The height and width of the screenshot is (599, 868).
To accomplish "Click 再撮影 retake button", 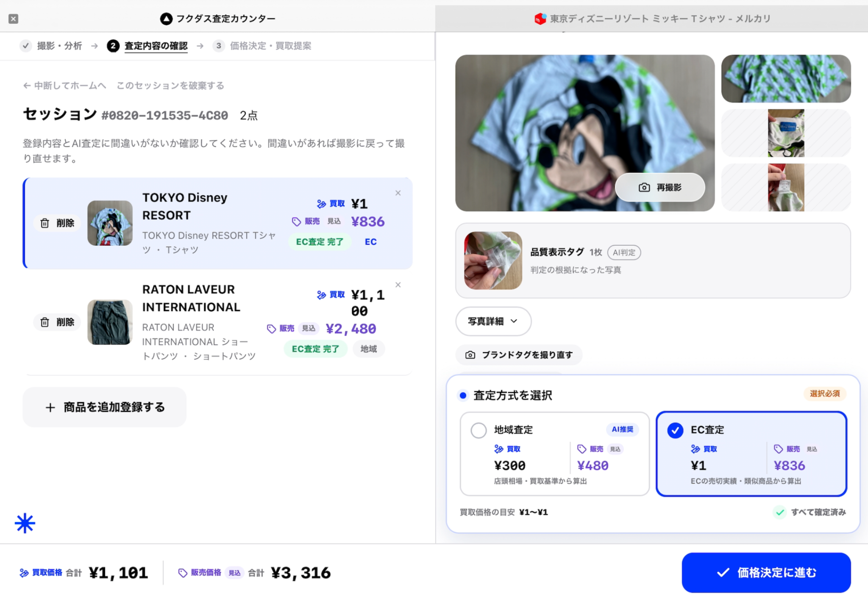I will tap(660, 188).
